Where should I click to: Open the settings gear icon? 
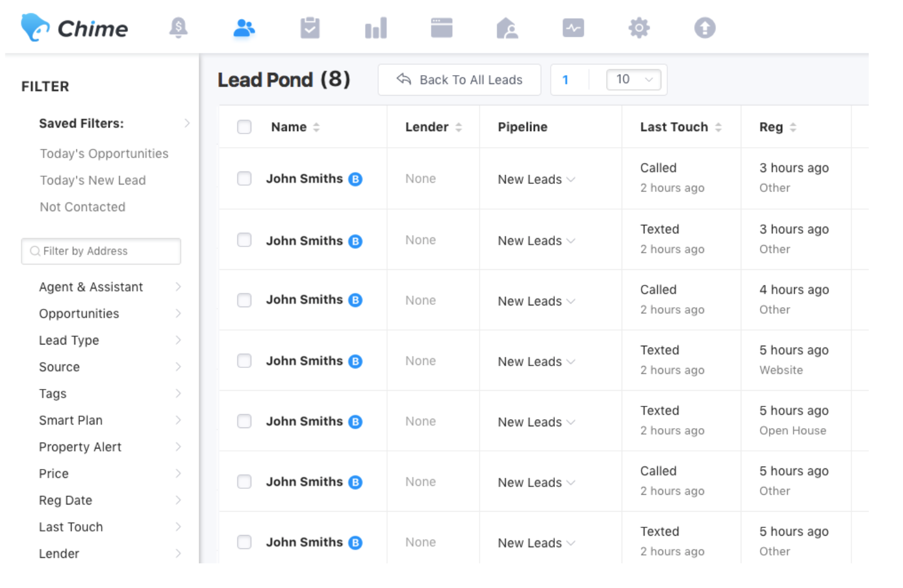[638, 28]
